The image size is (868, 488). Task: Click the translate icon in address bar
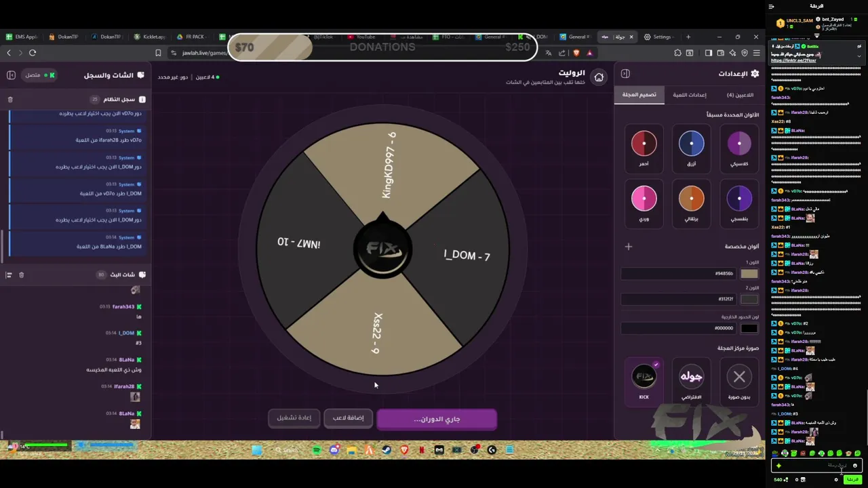pyautogui.click(x=549, y=53)
